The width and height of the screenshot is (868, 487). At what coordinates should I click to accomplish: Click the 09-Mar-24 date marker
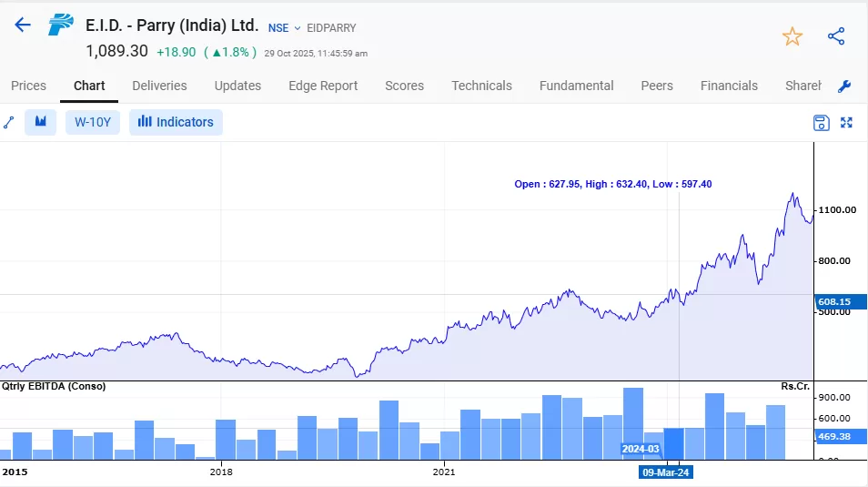(x=665, y=472)
